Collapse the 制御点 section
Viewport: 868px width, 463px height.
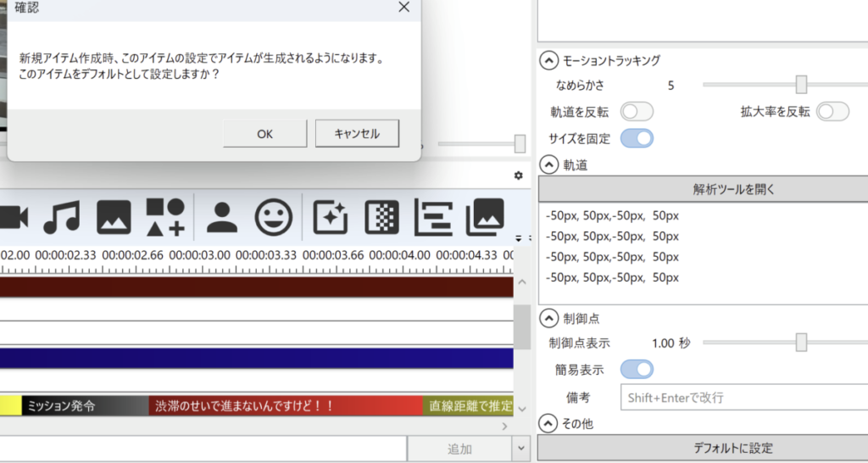548,318
